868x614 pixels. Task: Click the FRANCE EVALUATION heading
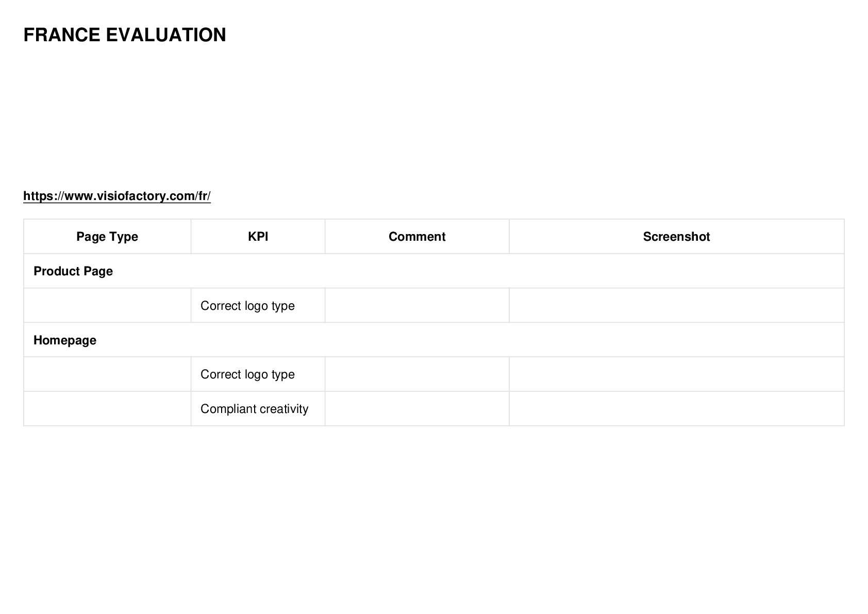(125, 35)
